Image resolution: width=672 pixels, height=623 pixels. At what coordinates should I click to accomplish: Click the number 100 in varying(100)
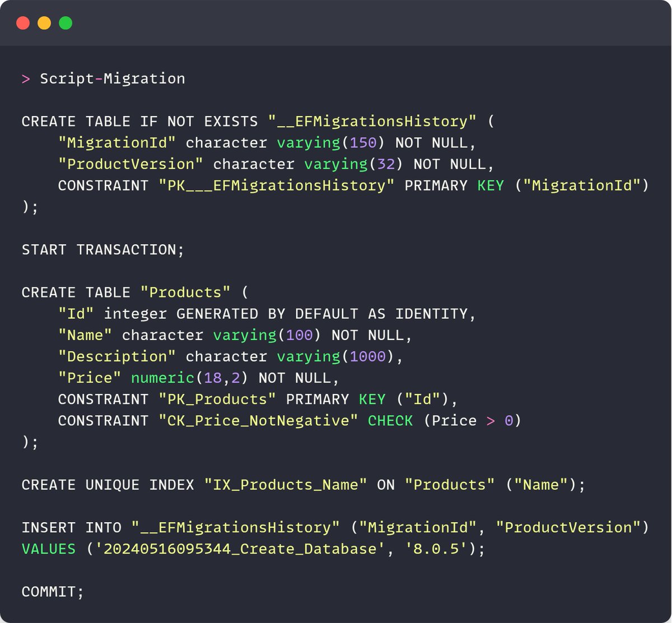pos(300,335)
